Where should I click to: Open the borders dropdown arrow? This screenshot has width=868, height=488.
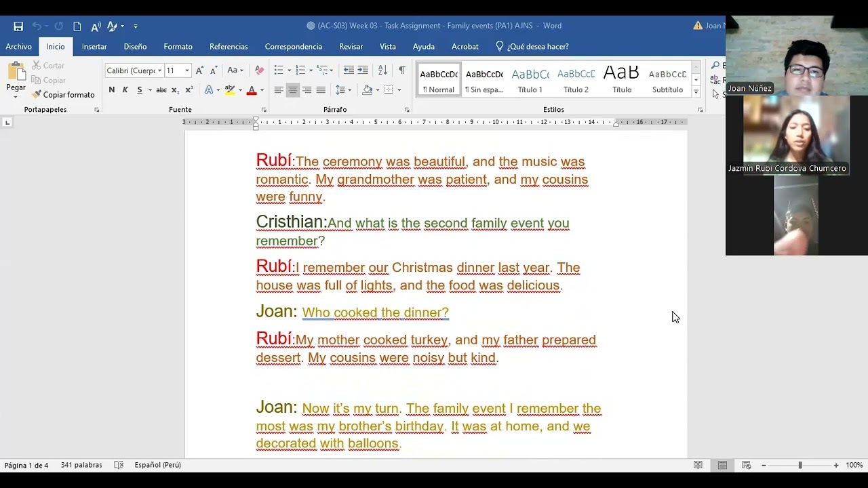(x=399, y=90)
